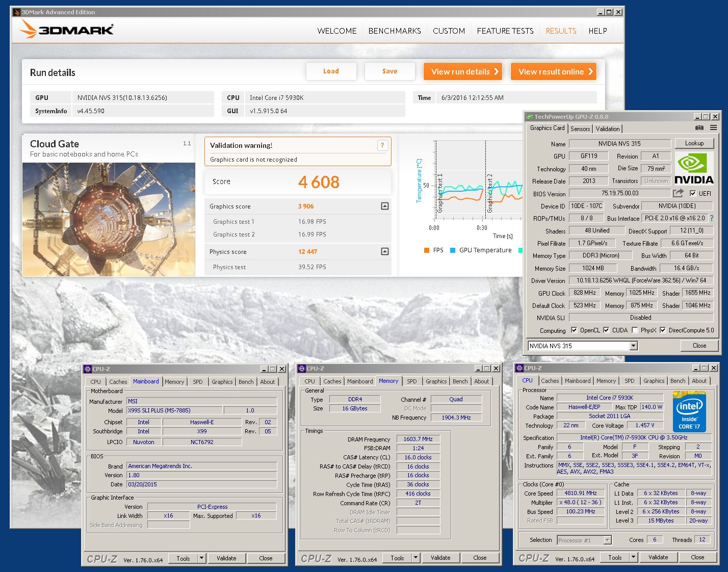The image size is (728, 572).
Task: Collapse Physics score section
Action: point(385,251)
